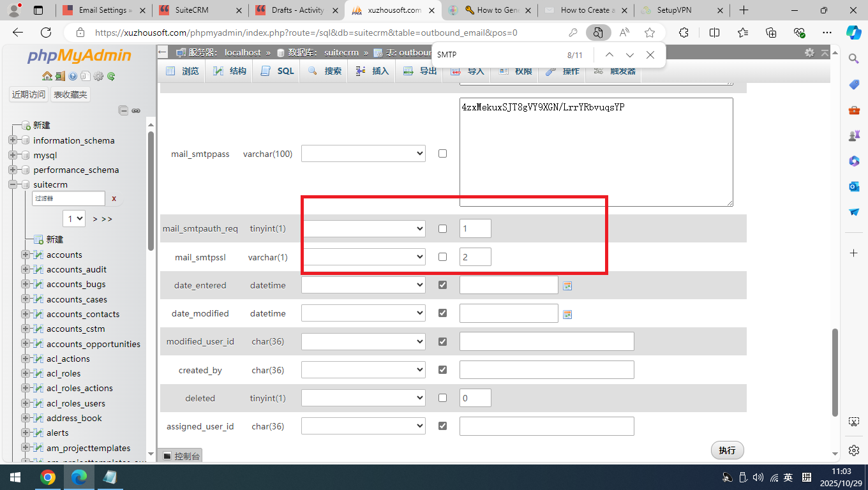Uncheck the date_entered Null checkbox
Screen dimensions: 868x490
click(x=442, y=285)
